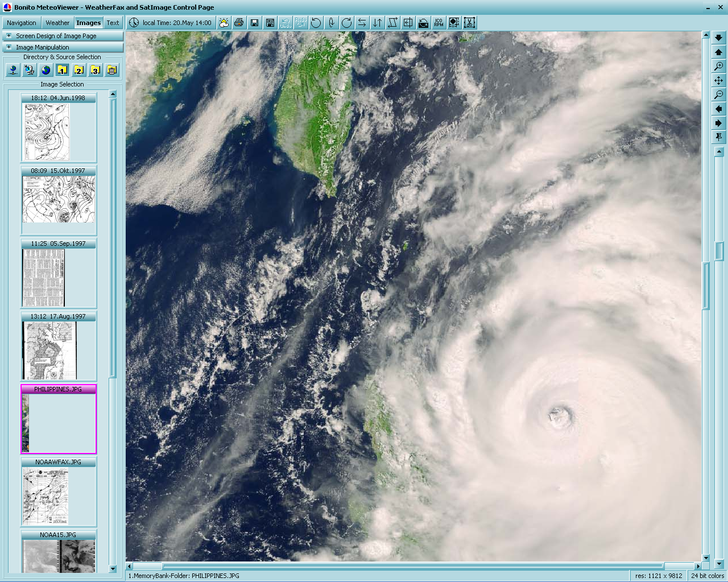Switch to memory bank folder 3
728x582 pixels.
click(x=96, y=70)
